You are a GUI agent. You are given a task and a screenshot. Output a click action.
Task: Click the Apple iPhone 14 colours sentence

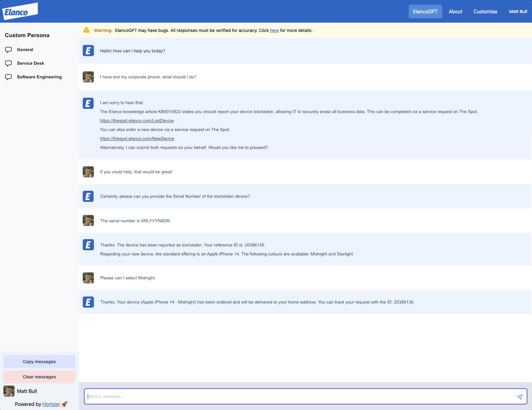227,254
